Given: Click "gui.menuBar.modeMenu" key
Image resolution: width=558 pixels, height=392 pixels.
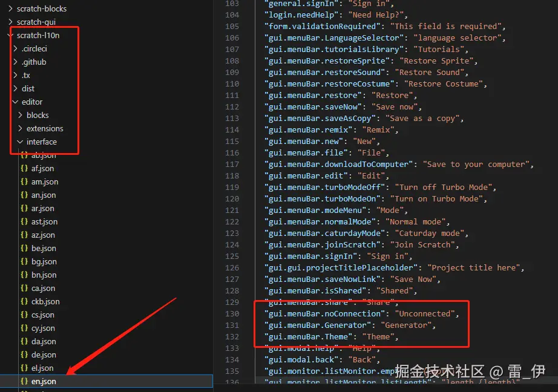Looking at the screenshot, I should point(315,211).
